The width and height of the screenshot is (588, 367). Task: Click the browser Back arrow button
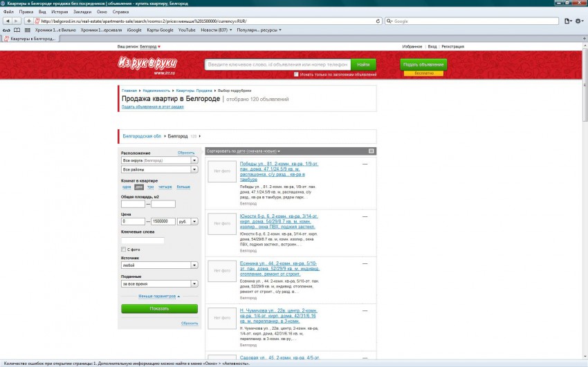point(8,21)
